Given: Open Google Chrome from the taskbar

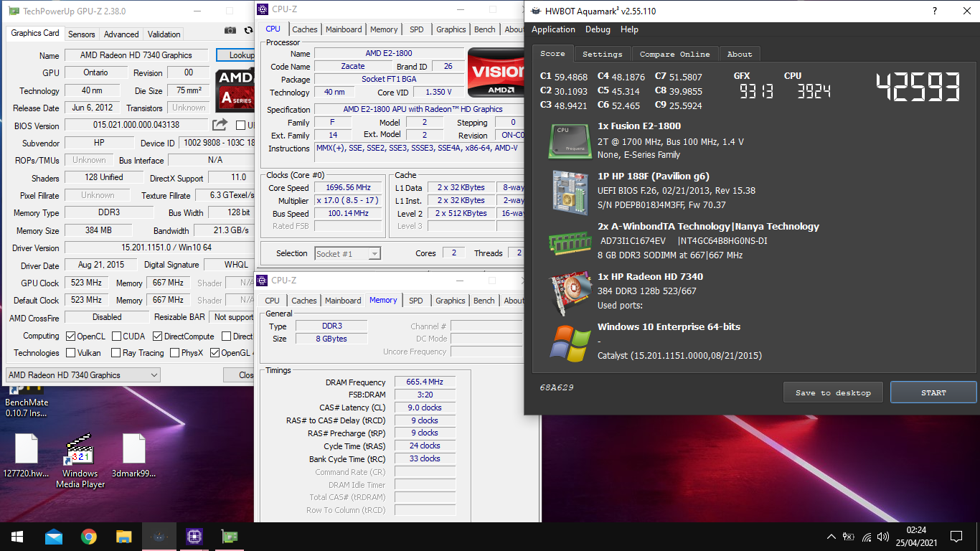Looking at the screenshot, I should [x=89, y=537].
